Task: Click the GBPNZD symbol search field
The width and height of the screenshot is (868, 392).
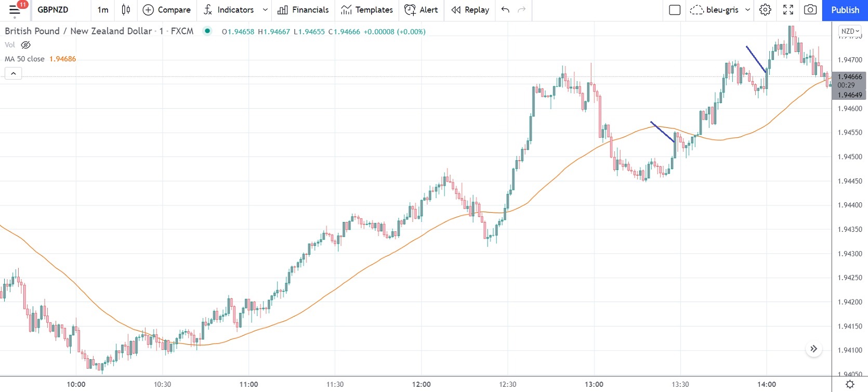Action: tap(53, 9)
